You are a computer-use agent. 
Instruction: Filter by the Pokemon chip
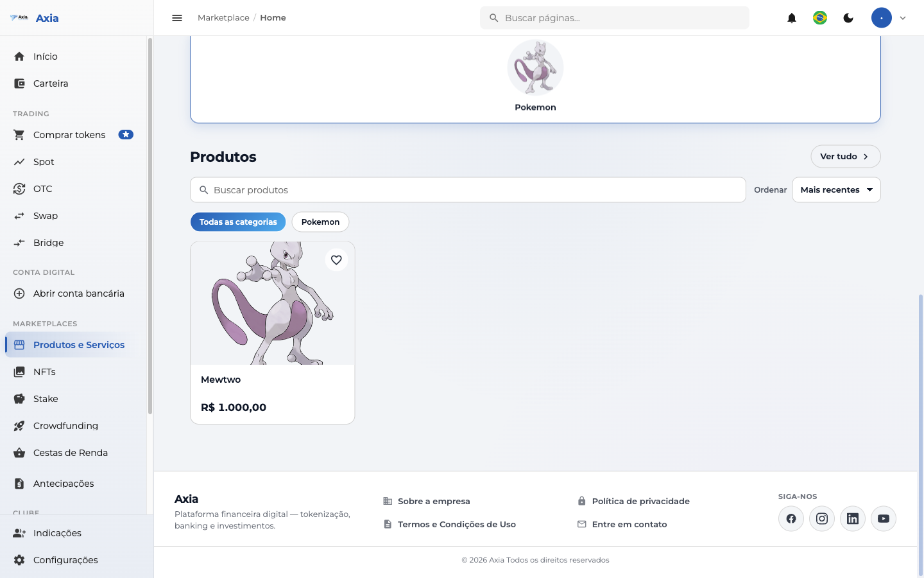click(x=320, y=222)
